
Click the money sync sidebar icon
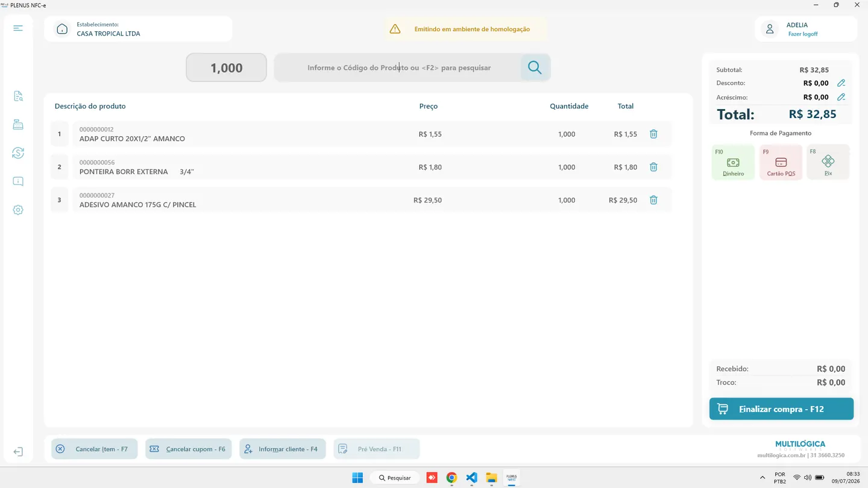18,153
